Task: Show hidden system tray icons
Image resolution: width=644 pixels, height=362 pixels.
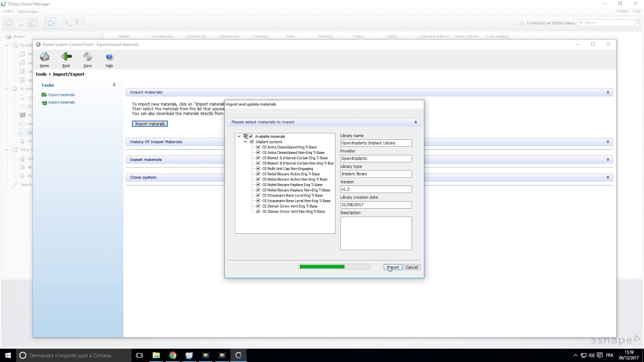Action: [576, 355]
